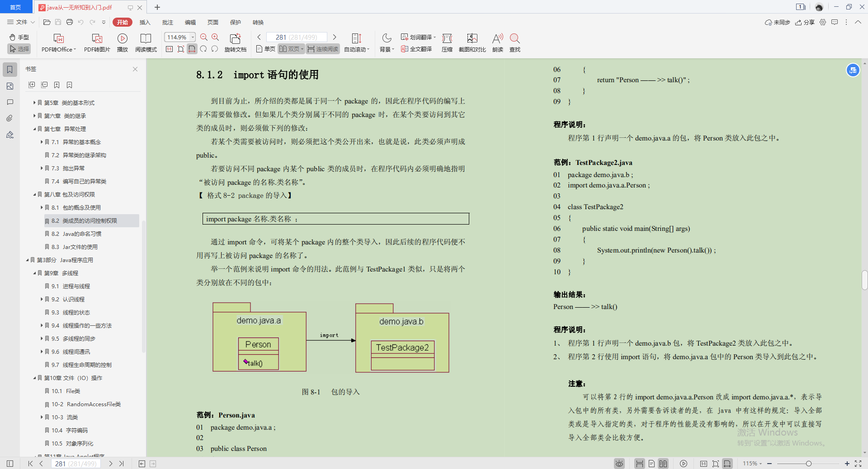
Task: Start slideshow with 播放 icon
Action: click(123, 38)
